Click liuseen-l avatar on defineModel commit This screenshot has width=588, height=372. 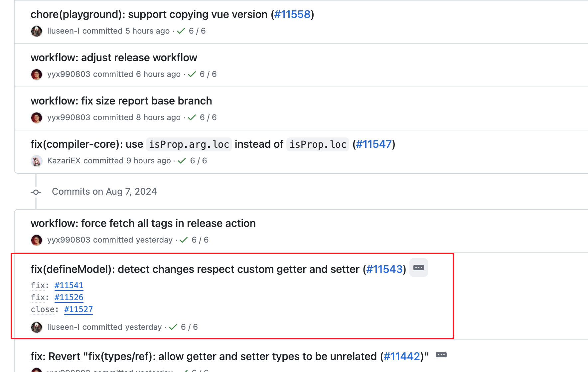[37, 327]
